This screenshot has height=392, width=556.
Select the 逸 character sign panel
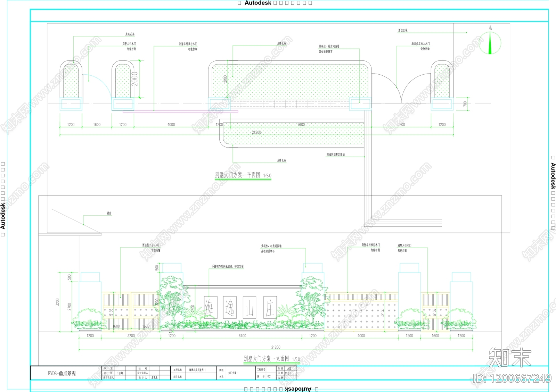[230, 307]
